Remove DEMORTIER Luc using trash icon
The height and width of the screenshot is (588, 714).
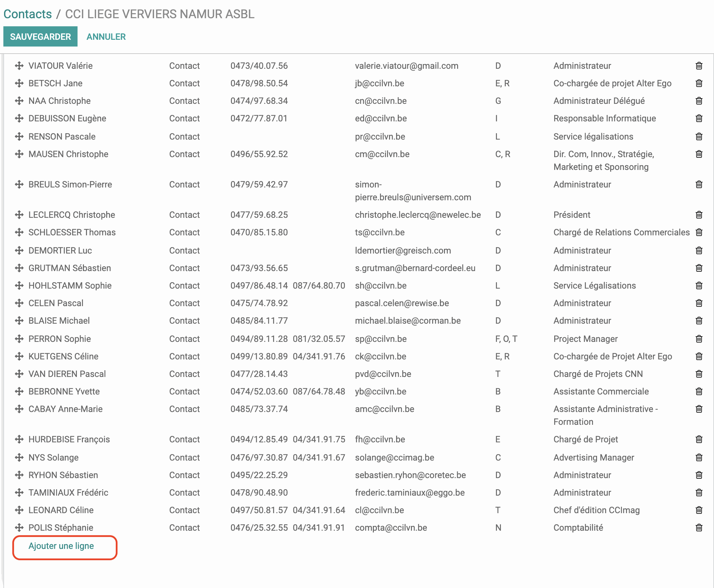coord(699,251)
